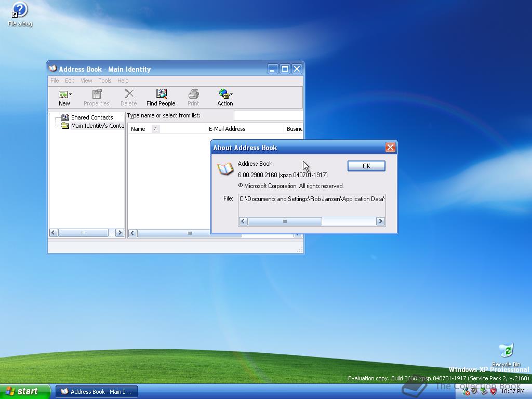
Task: Open the Tools menu
Action: pyautogui.click(x=105, y=81)
